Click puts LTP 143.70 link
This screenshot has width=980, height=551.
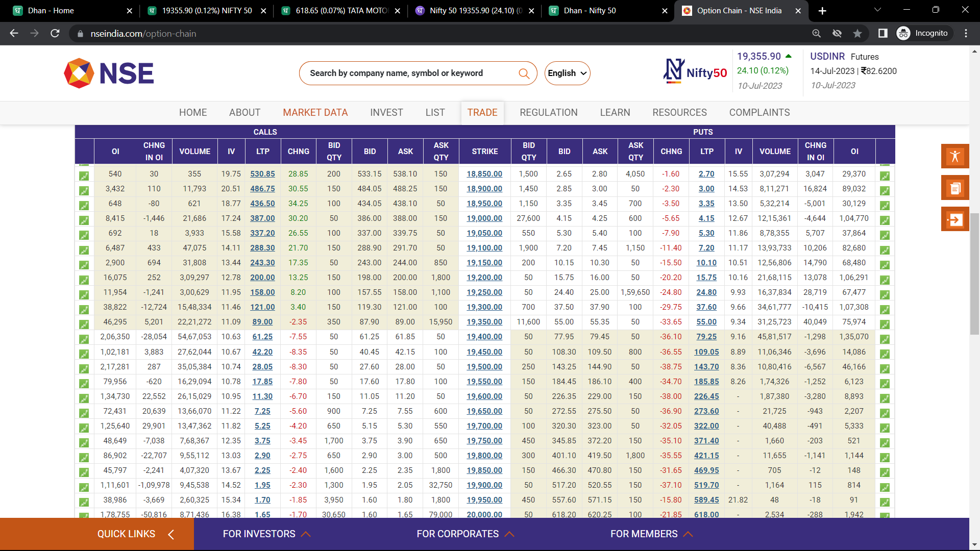(x=706, y=367)
